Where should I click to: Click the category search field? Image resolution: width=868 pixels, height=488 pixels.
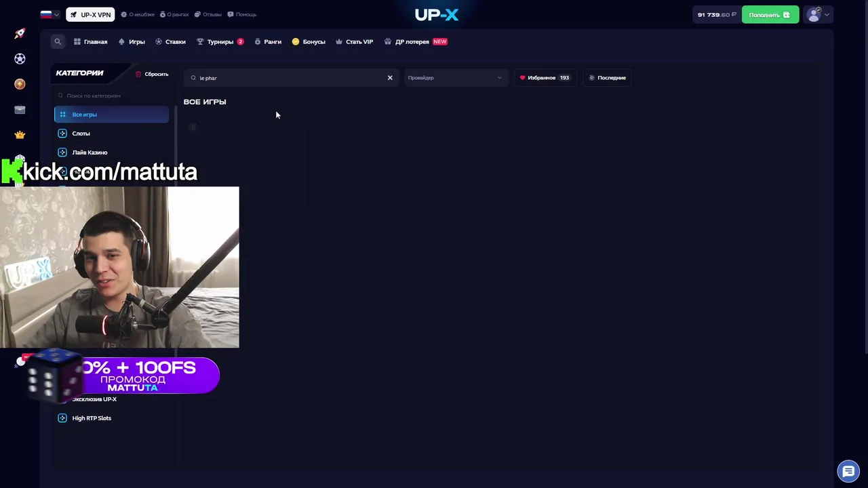coord(111,96)
